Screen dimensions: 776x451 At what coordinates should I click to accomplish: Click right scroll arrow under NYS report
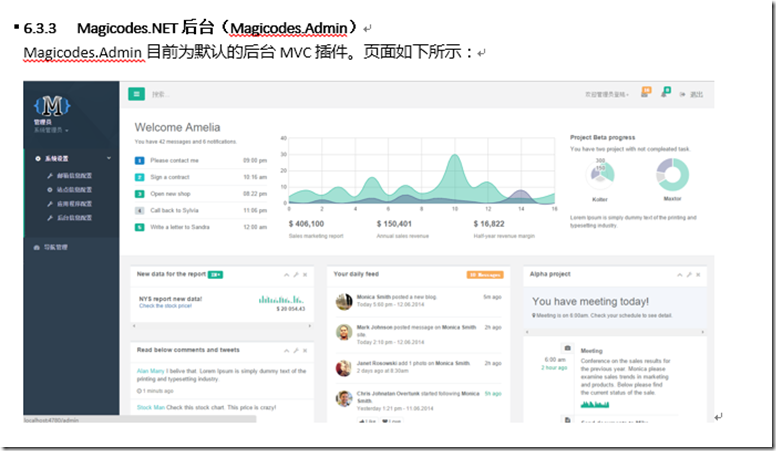pos(310,326)
